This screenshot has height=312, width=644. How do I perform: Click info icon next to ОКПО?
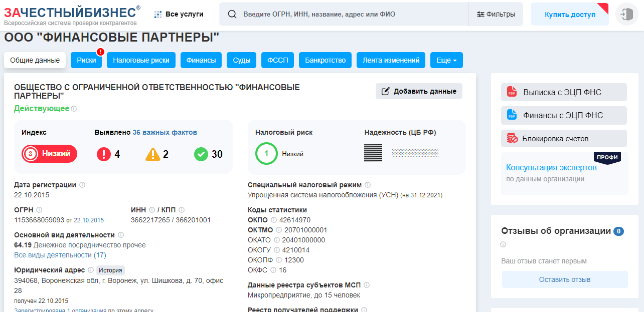tap(274, 220)
